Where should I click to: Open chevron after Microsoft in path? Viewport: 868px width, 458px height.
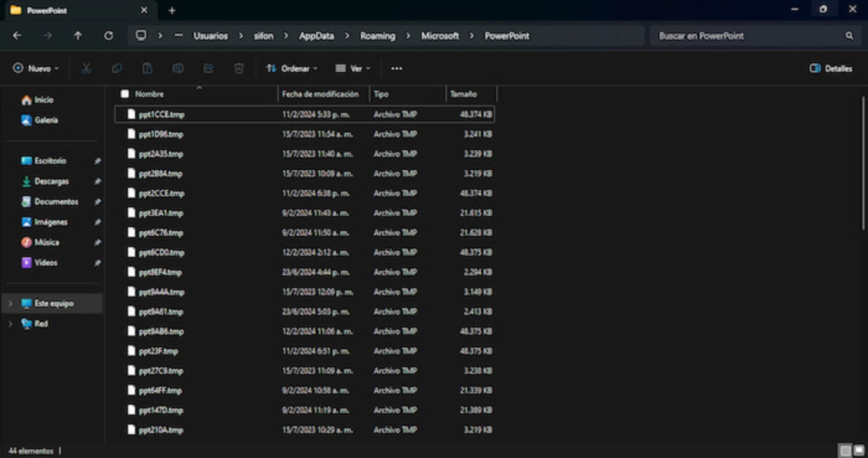(x=471, y=36)
